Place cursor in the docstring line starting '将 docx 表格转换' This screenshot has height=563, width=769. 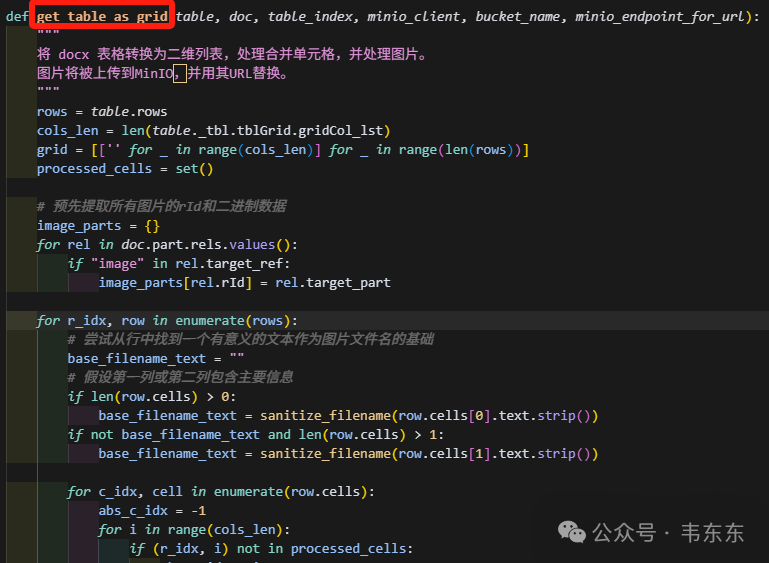[x=232, y=54]
